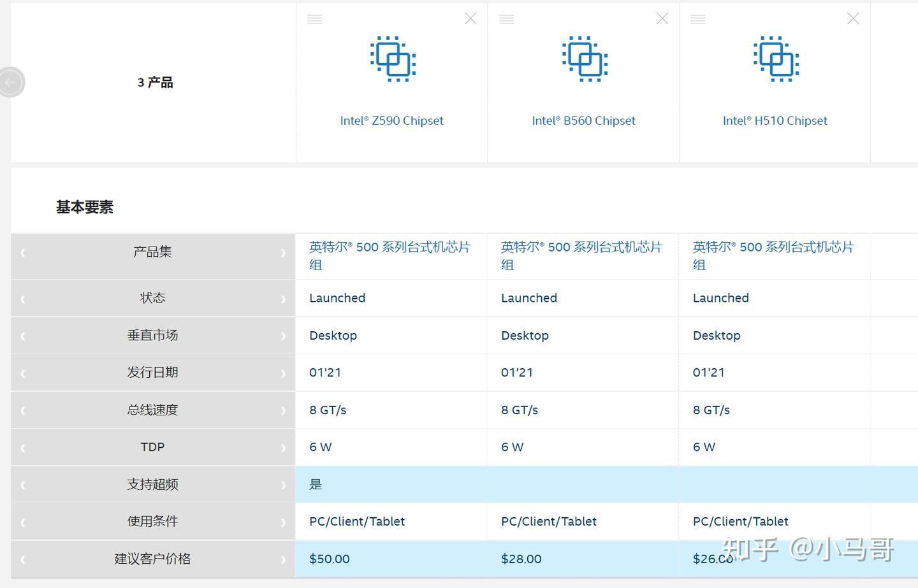This screenshot has height=588, width=918.
Task: Remove the B560 Chipset column
Action: 662,19
